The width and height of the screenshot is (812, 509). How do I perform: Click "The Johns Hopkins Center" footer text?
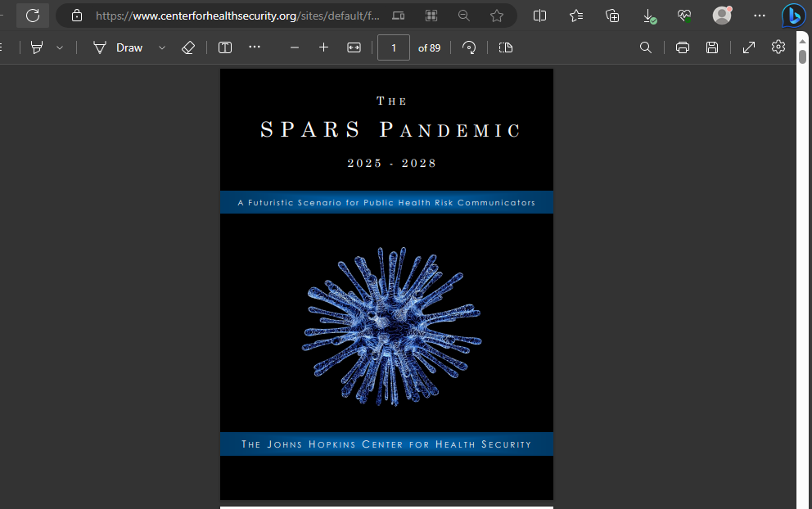(x=386, y=444)
